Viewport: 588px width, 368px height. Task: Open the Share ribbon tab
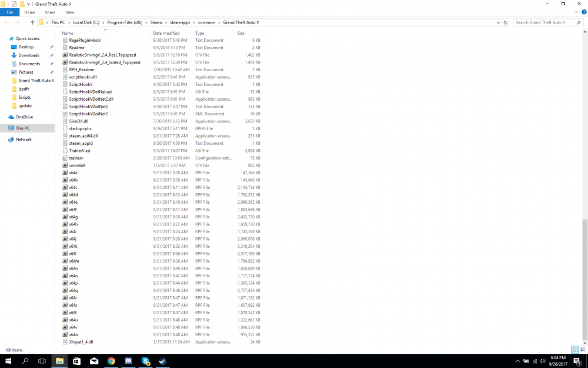pyautogui.click(x=50, y=12)
